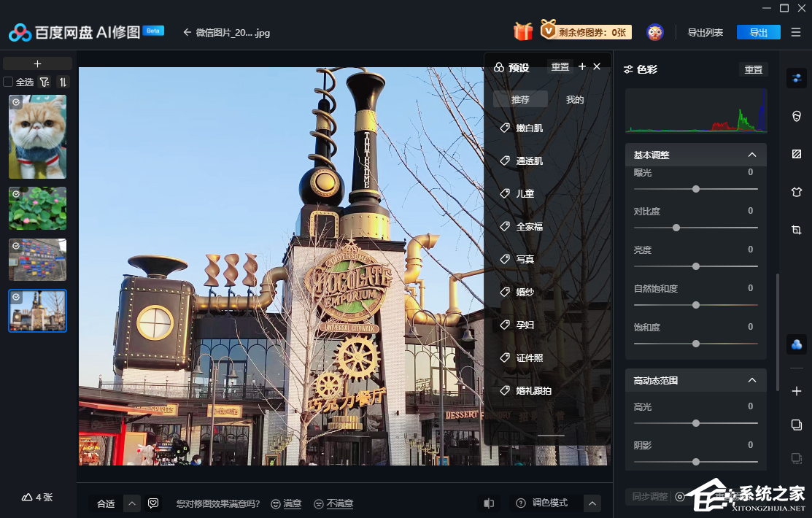Add a new preset with plus icon
Viewport: 812px width, 518px height.
point(582,66)
